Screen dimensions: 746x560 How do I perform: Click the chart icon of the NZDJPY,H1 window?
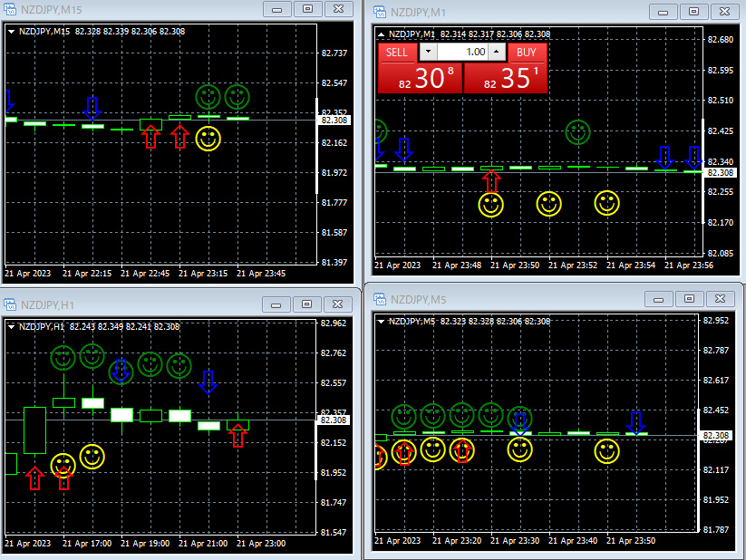pos(10,304)
